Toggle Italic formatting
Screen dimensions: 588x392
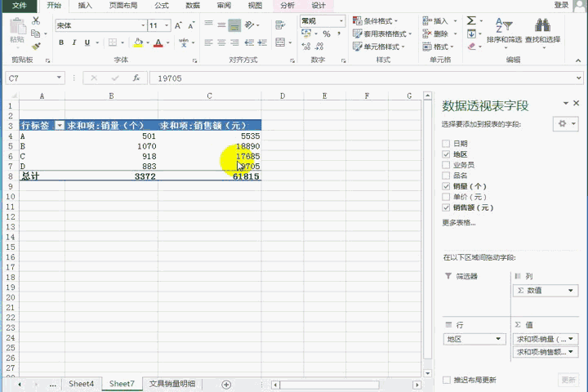[x=74, y=42]
